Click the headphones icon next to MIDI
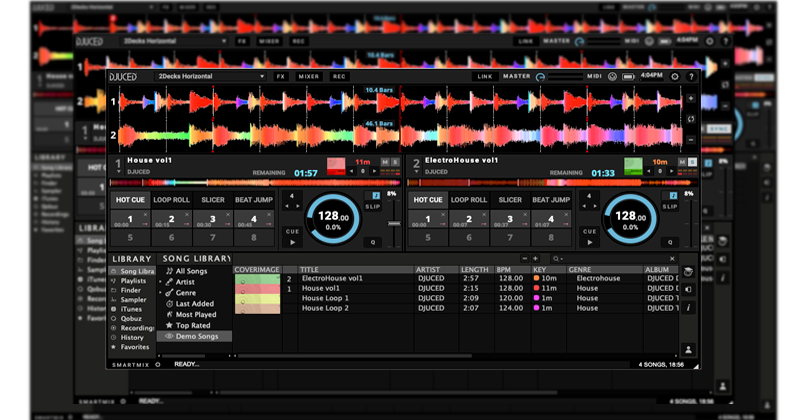 [612, 77]
